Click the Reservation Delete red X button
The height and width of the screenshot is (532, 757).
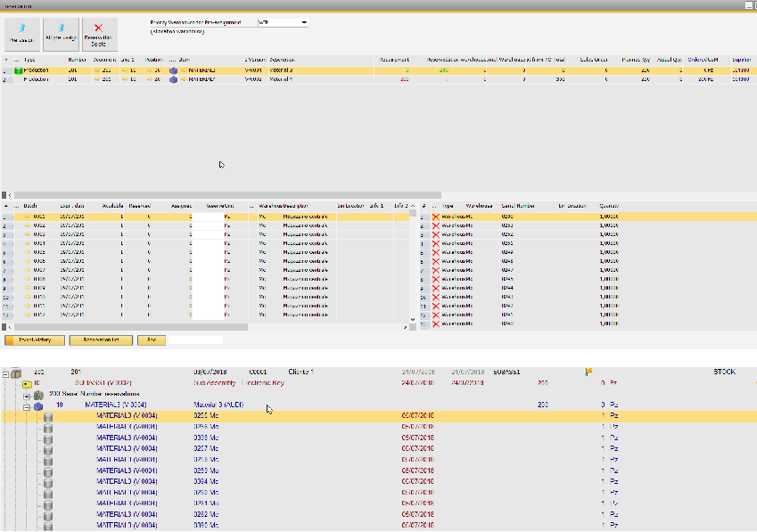pos(100,34)
